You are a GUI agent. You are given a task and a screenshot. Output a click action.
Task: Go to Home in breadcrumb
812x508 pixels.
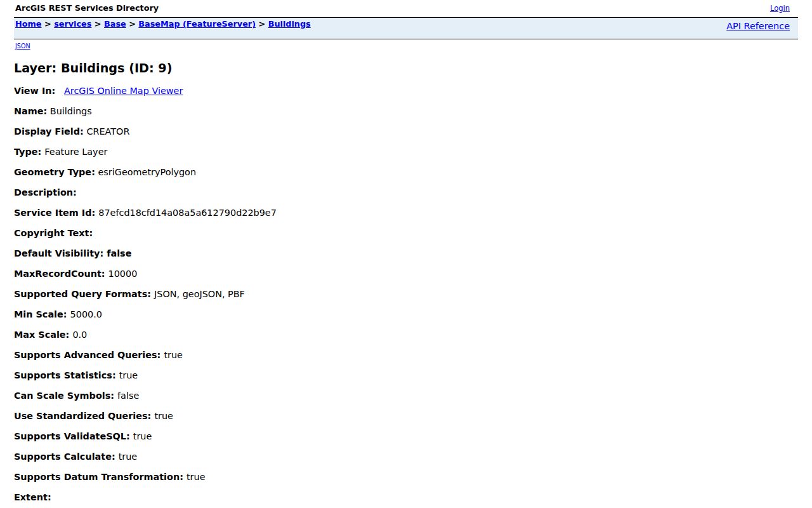coord(29,24)
